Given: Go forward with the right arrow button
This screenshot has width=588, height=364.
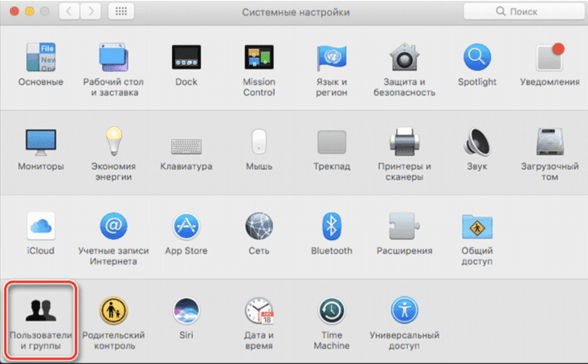Looking at the screenshot, I should click(91, 11).
